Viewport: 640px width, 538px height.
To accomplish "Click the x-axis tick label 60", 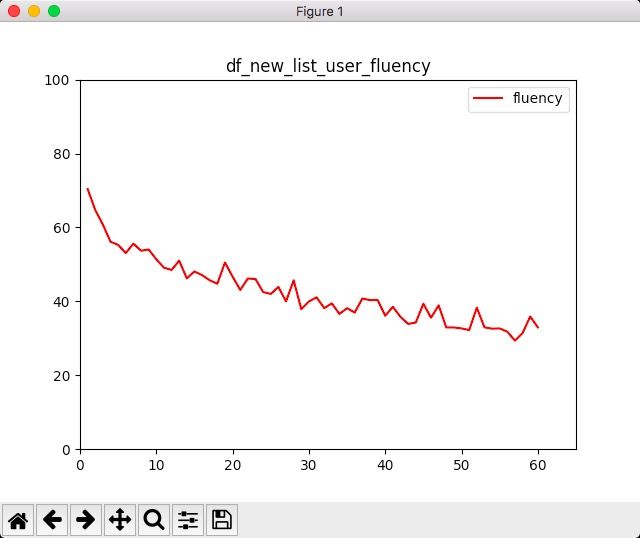I will [x=538, y=465].
